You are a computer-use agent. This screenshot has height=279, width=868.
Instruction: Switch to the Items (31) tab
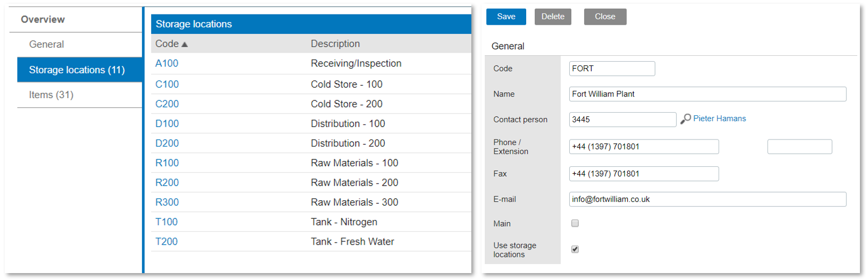[51, 95]
